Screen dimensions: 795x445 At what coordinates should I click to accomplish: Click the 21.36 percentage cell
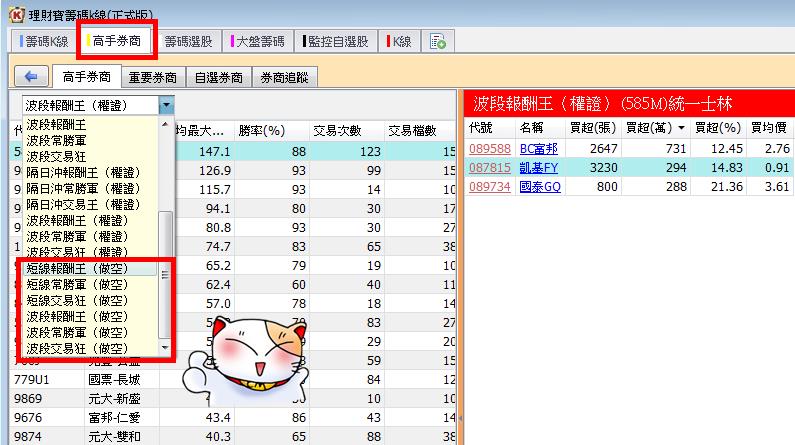[x=727, y=187]
